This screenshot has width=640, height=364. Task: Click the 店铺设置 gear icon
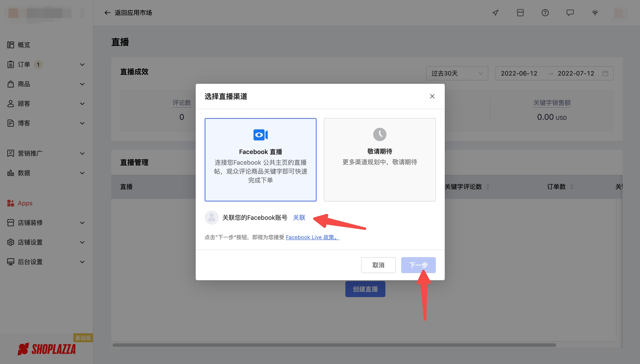pos(10,242)
